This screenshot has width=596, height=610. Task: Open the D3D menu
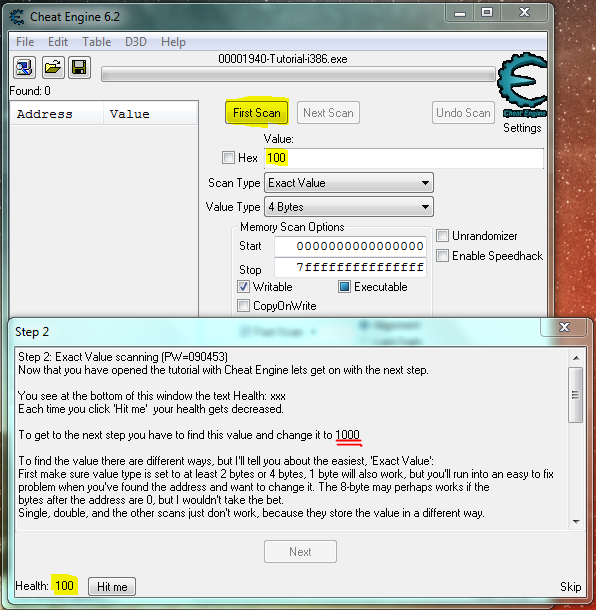[x=136, y=42]
